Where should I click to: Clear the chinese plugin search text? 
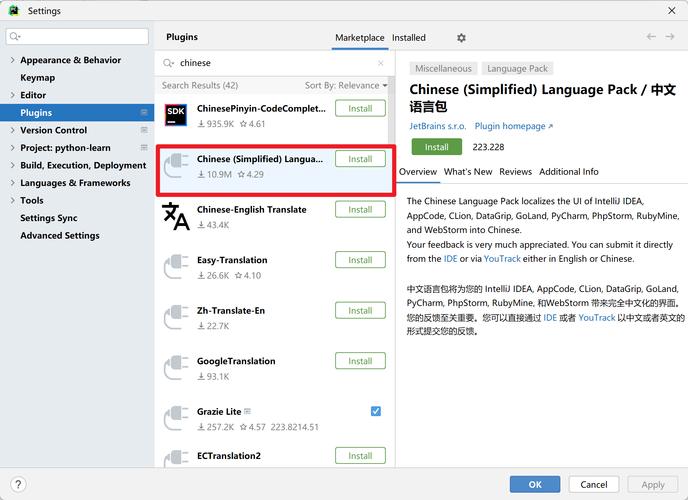tap(380, 63)
